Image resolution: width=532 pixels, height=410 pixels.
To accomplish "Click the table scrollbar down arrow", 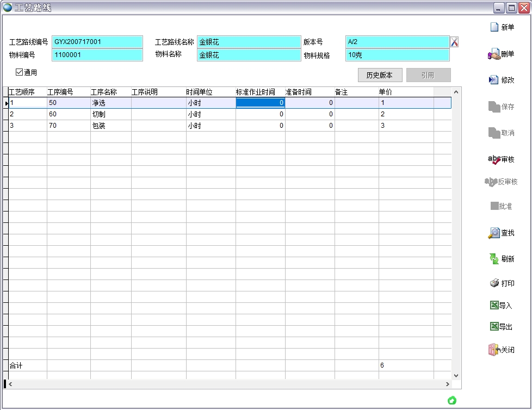I will click(x=456, y=375).
